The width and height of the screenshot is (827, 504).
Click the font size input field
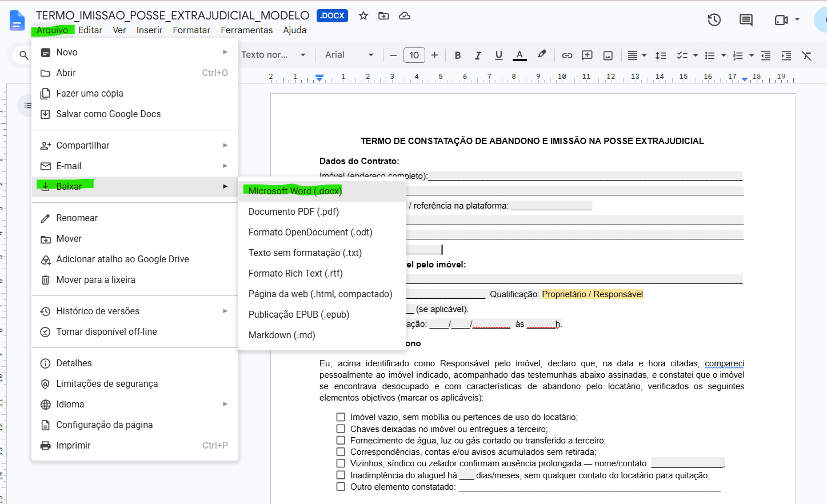click(414, 55)
